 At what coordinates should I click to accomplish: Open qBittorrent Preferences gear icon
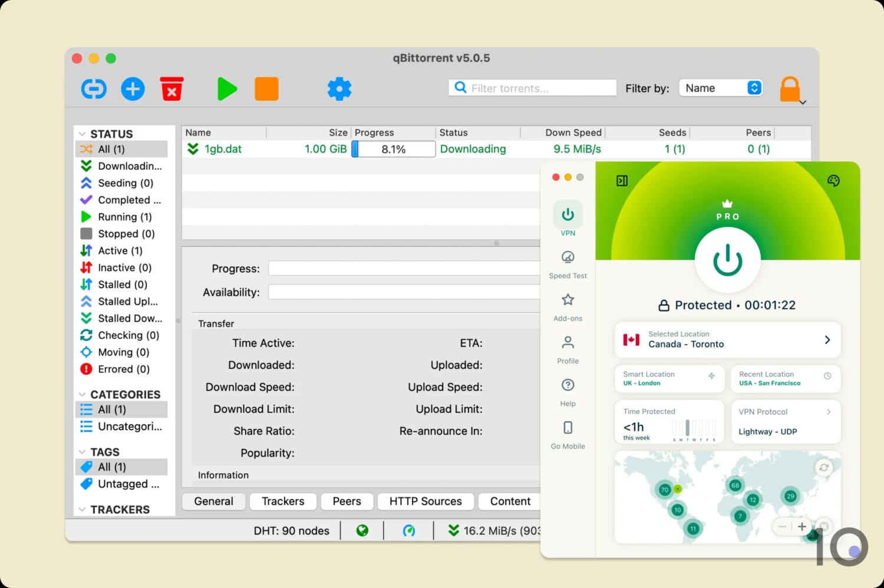pos(339,89)
